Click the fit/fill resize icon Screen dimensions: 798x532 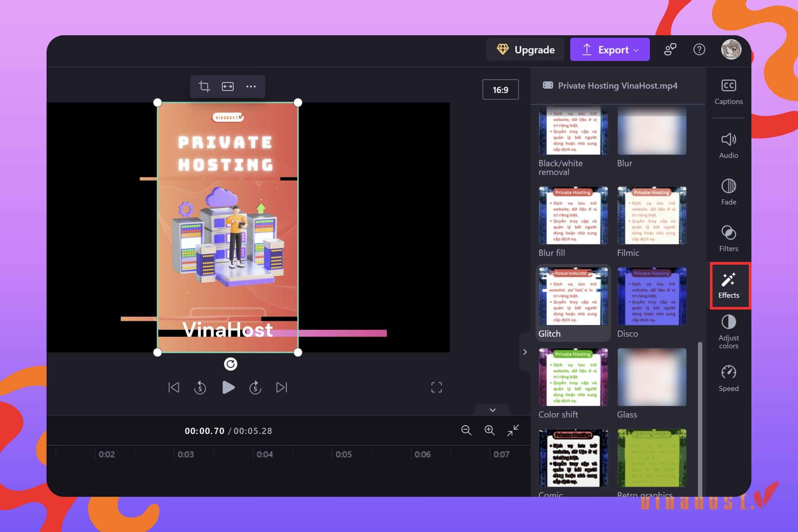(x=228, y=86)
